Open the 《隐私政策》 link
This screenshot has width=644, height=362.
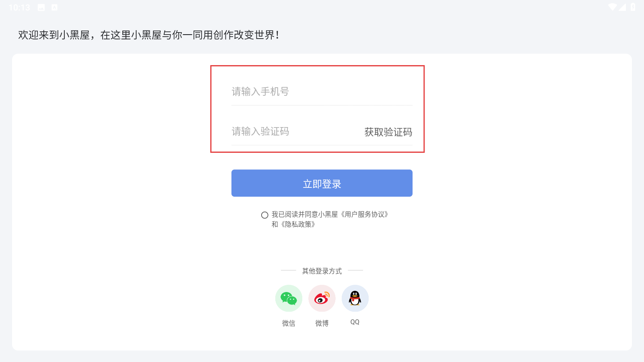click(297, 224)
